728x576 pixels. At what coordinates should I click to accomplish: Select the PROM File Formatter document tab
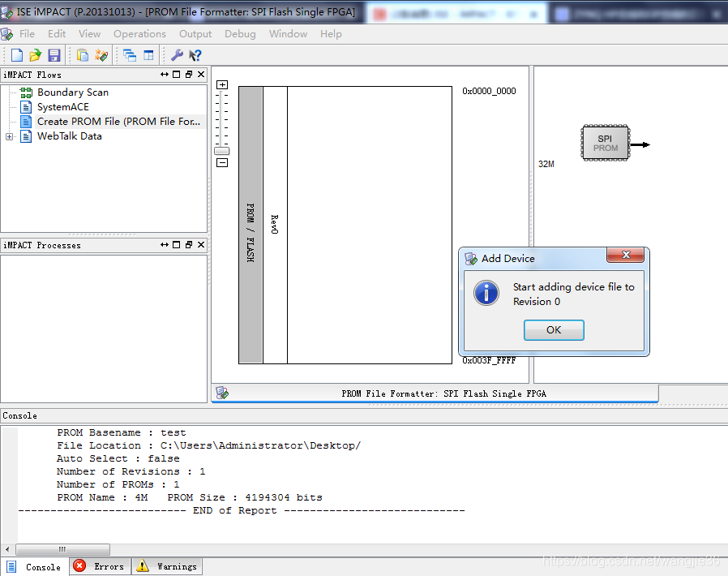pyautogui.click(x=435, y=393)
